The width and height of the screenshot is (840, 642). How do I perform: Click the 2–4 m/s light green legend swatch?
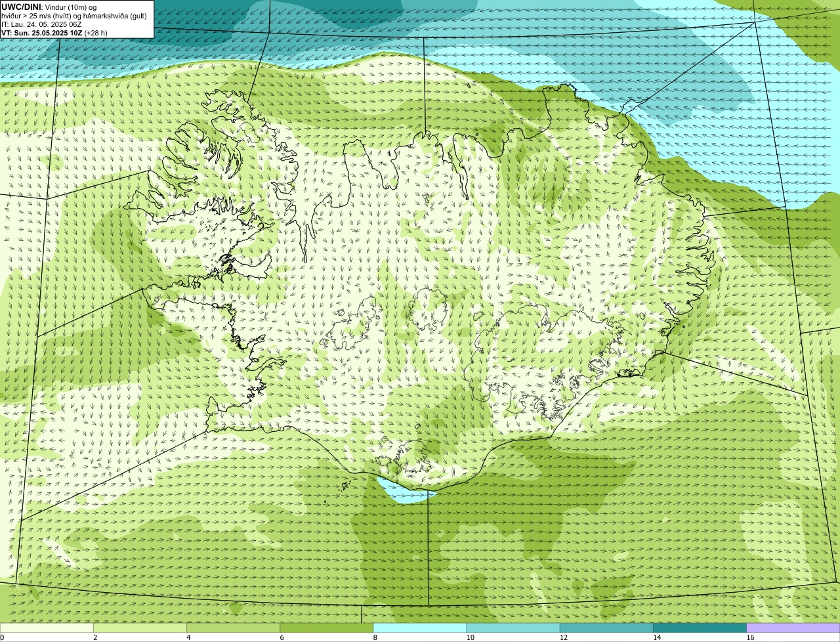tap(140, 628)
